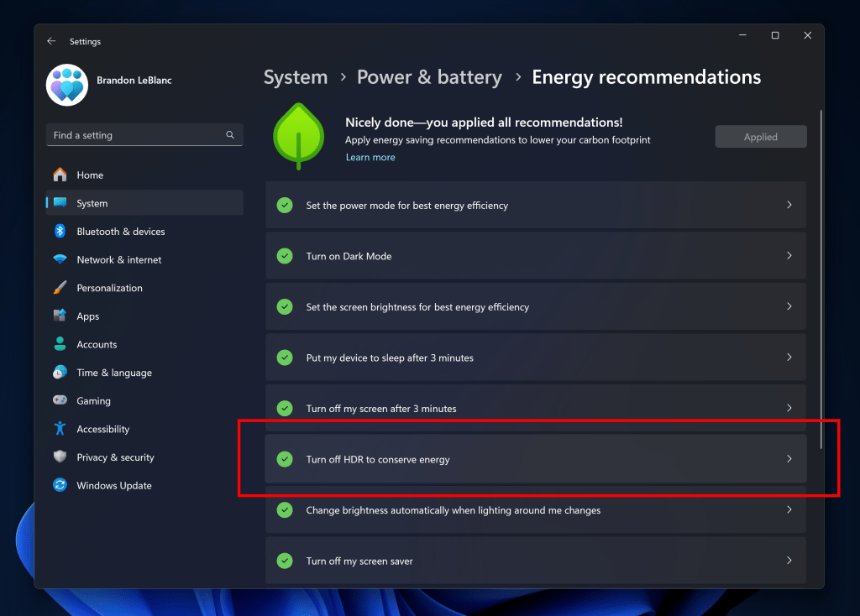Click the checkmark on Turn on Dark Mode
Image resolution: width=860 pixels, height=616 pixels.
click(x=284, y=256)
